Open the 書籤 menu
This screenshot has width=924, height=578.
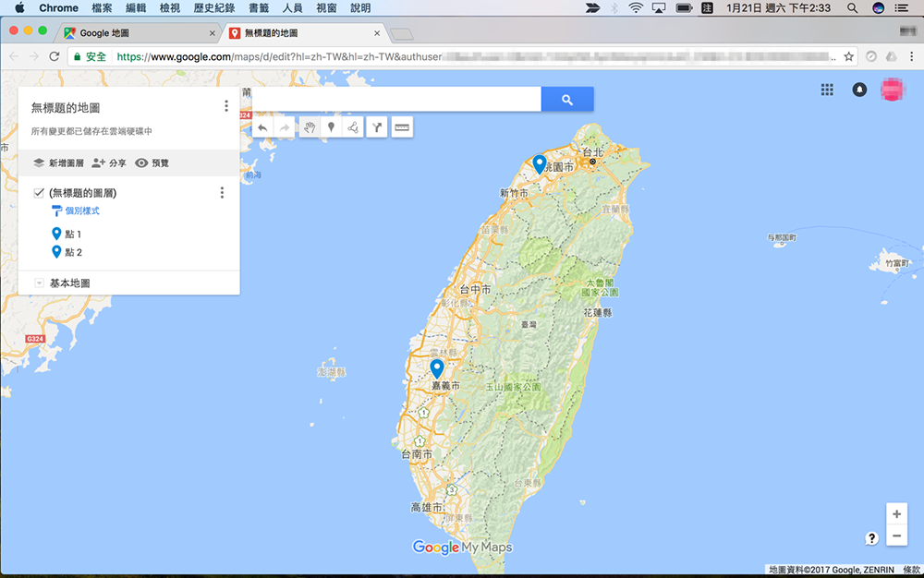(259, 8)
